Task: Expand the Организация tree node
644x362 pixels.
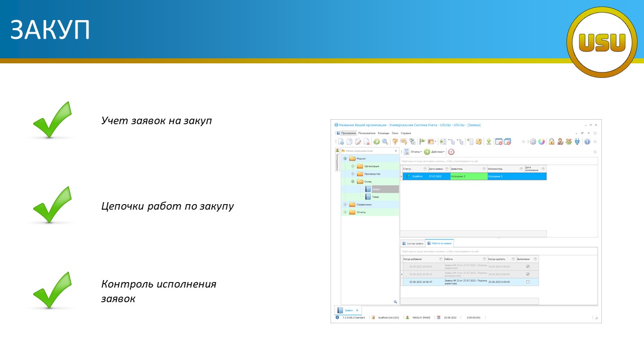Action: 353,166
